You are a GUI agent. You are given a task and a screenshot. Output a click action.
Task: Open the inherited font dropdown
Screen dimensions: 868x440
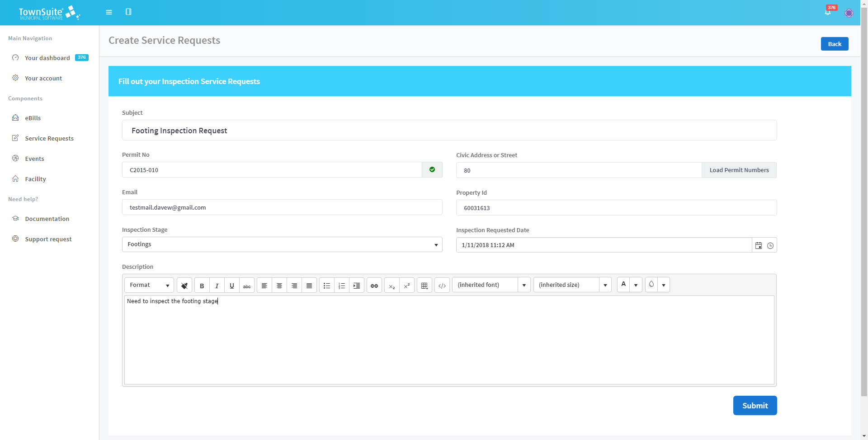click(x=524, y=285)
